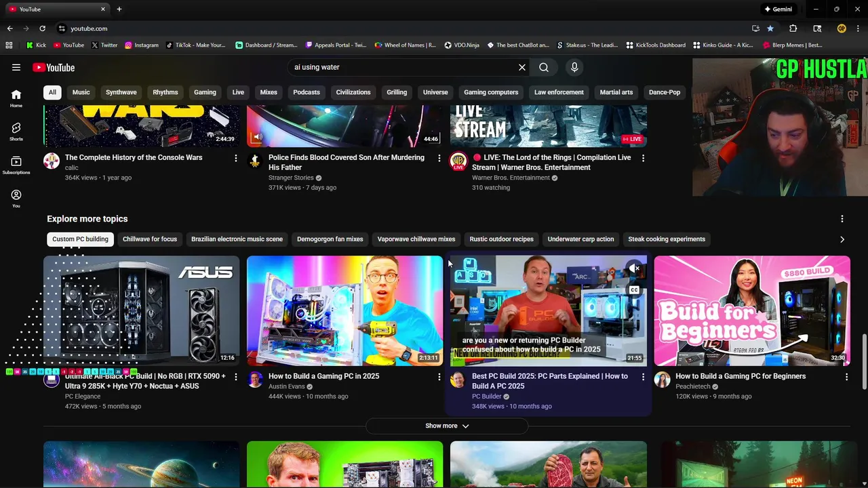Open the PC Builder channel link
868x488 pixels.
(x=487, y=396)
